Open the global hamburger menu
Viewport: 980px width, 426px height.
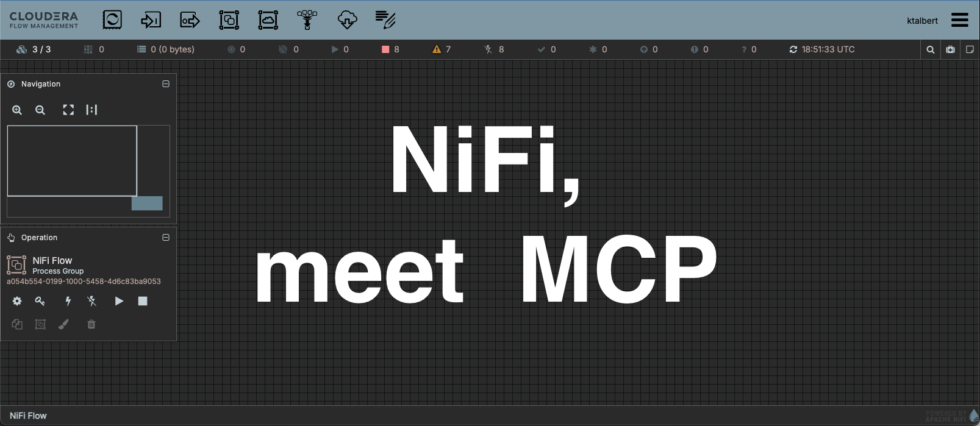(x=960, y=20)
